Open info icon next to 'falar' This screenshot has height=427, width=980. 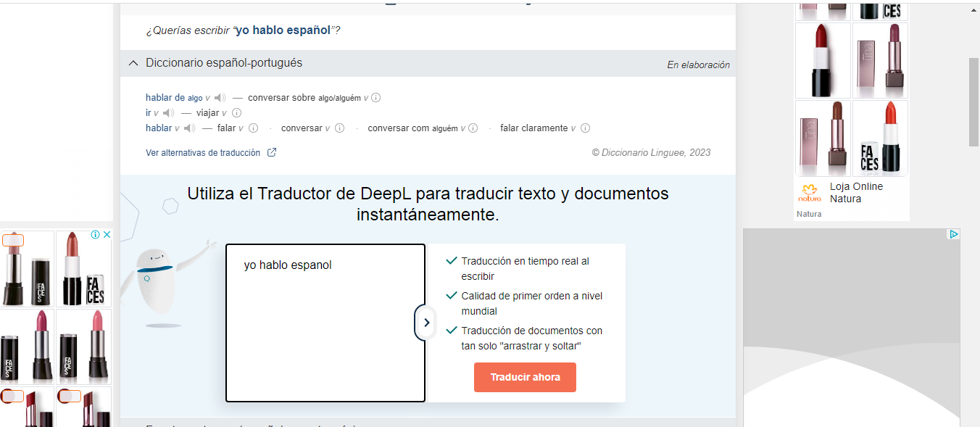click(x=253, y=128)
